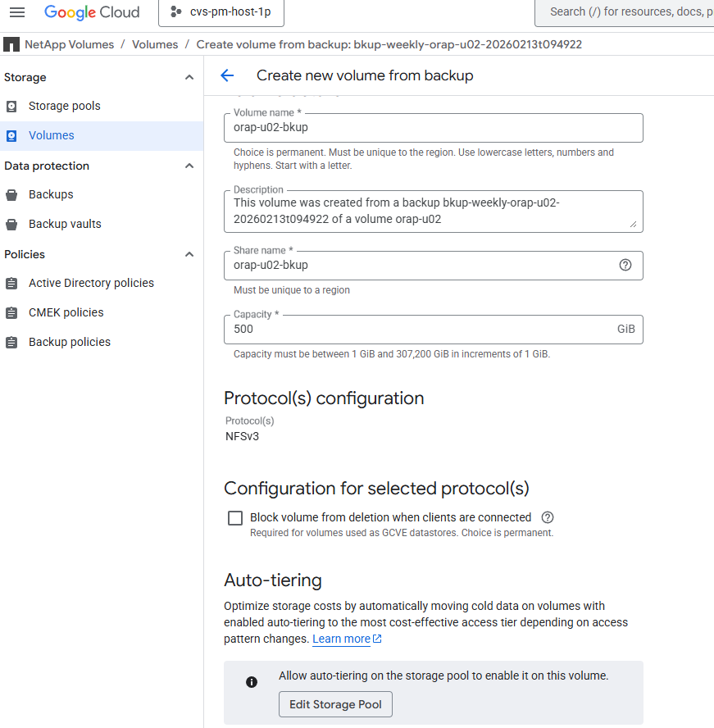Select Active Directory policies
The height and width of the screenshot is (728, 714).
(90, 283)
